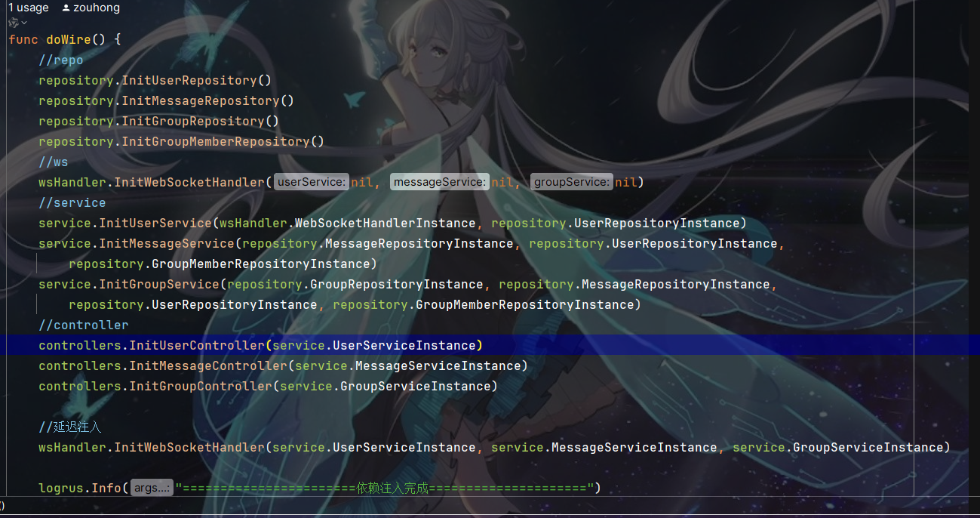Click GroupServiceInstance in the delayed-injection line
The height and width of the screenshot is (518, 980).
(868, 447)
